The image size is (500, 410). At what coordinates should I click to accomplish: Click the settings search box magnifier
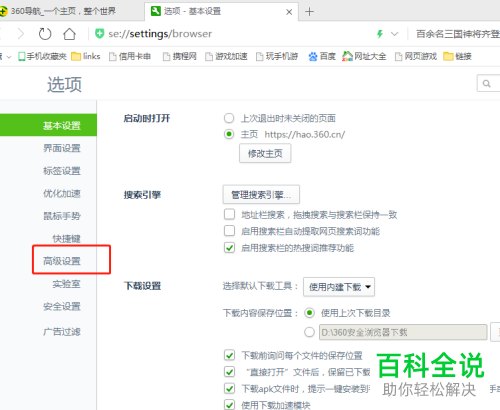click(487, 83)
